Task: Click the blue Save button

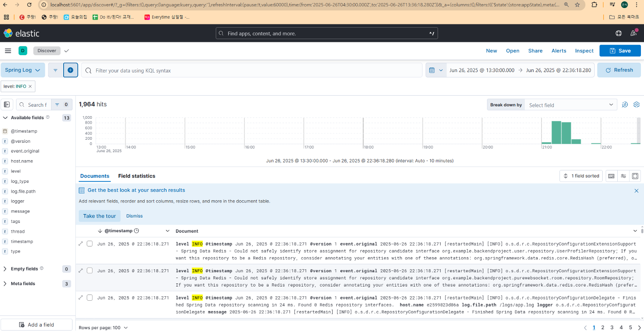Action: [620, 51]
